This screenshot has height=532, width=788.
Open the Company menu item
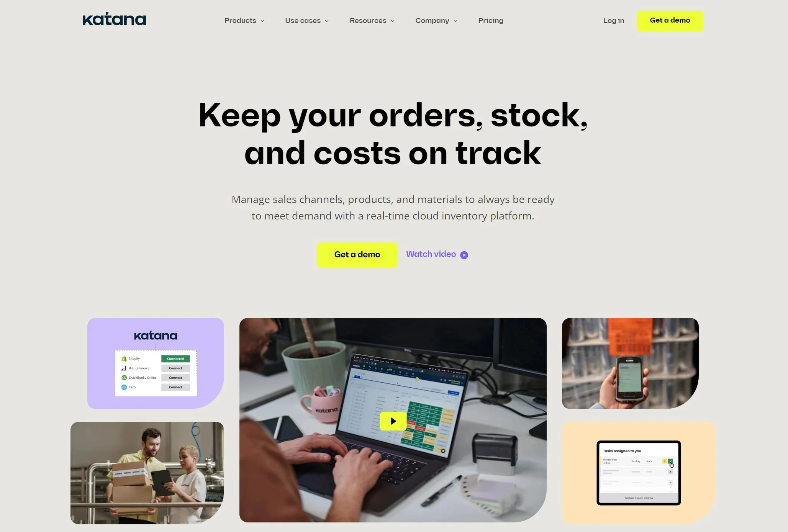click(x=436, y=21)
